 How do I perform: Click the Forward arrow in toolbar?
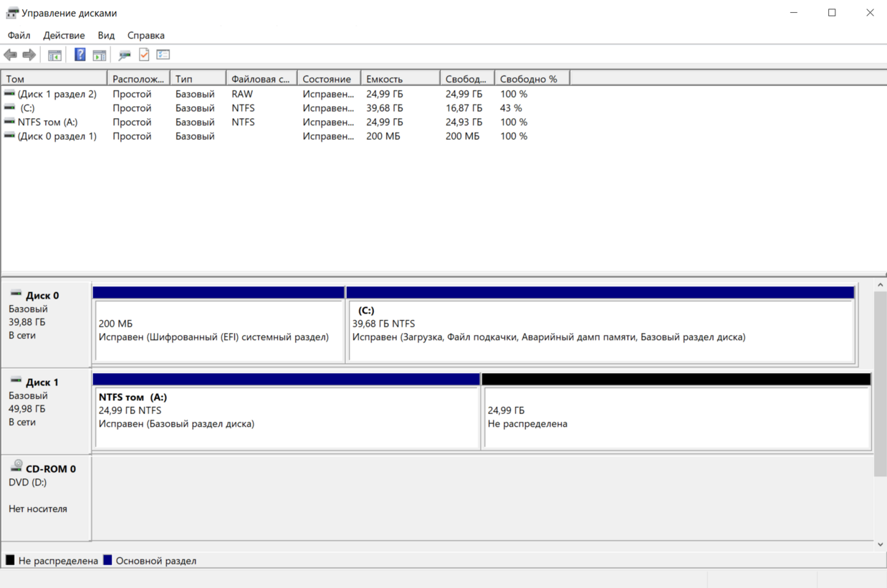(x=29, y=55)
